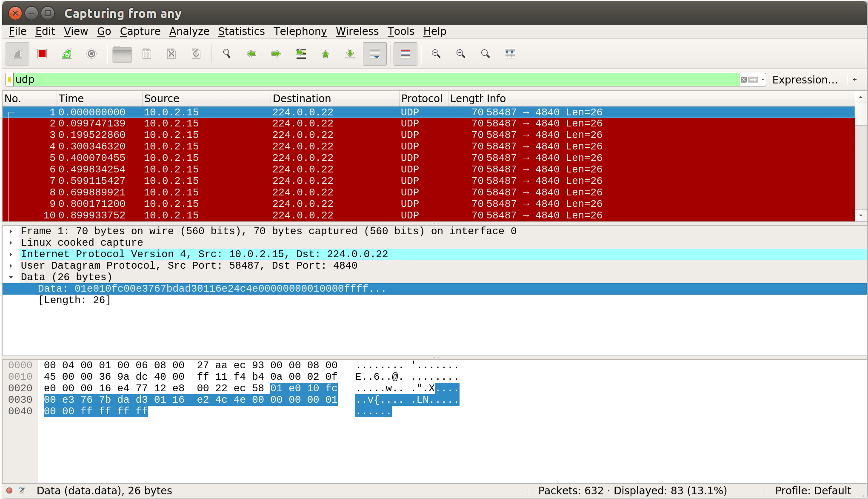Start a new live capture
Screen dimensions: 868x499
click(17, 54)
